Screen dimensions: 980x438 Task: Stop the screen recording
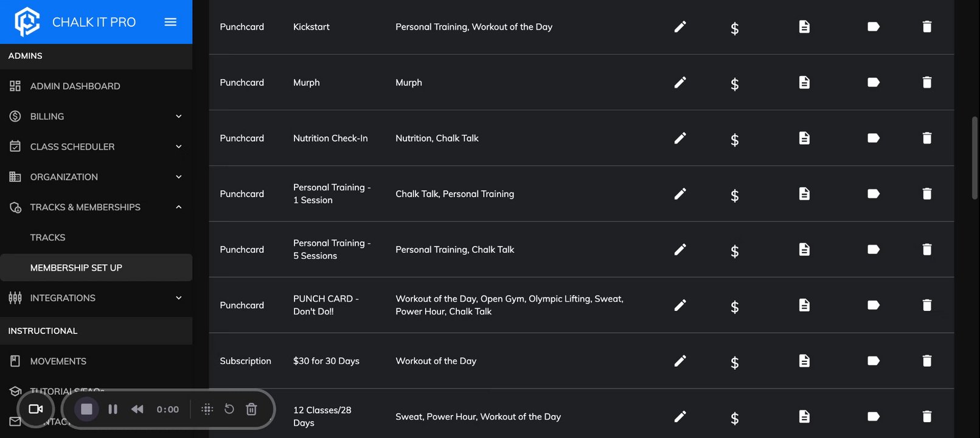click(86, 409)
